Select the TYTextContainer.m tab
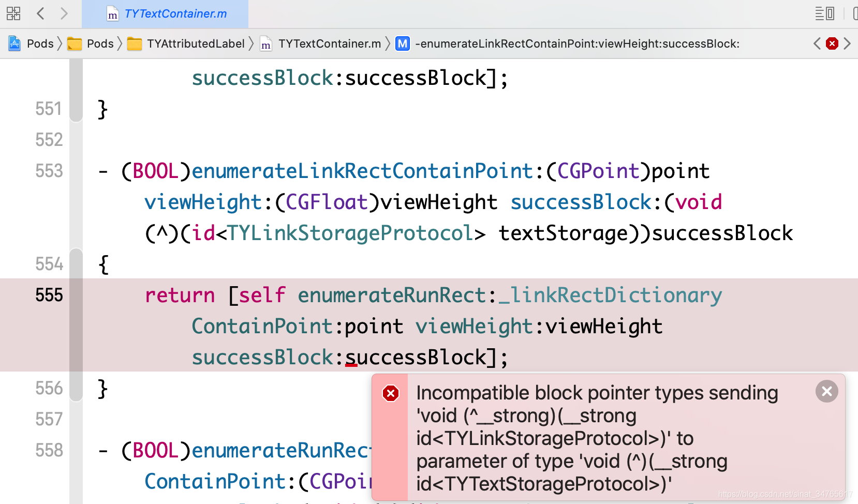Image resolution: width=858 pixels, height=504 pixels. point(165,14)
